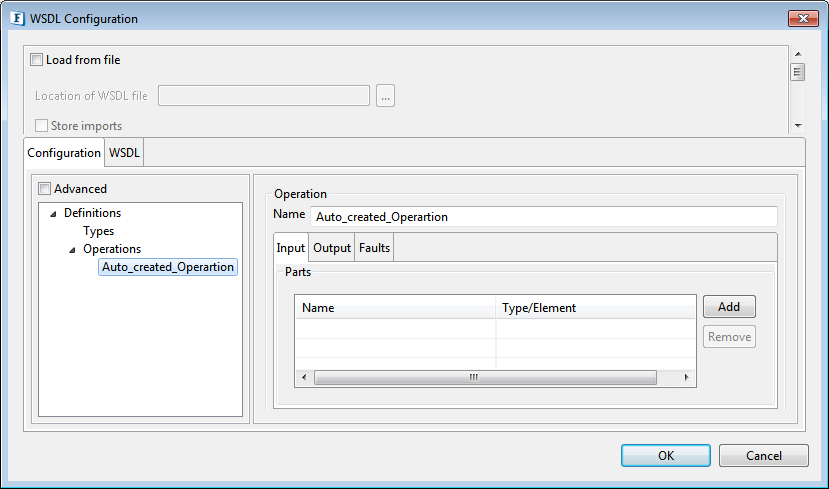
Task: Confirm with the OK button
Action: [666, 456]
